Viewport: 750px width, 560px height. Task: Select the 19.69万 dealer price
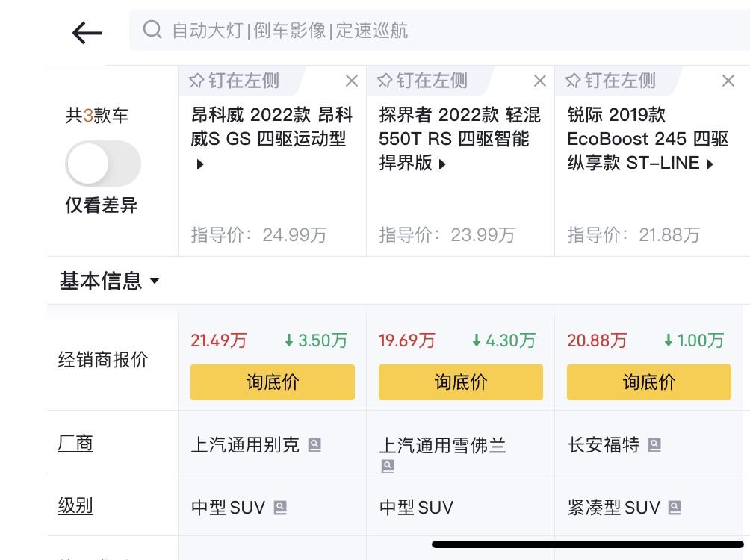tap(407, 340)
